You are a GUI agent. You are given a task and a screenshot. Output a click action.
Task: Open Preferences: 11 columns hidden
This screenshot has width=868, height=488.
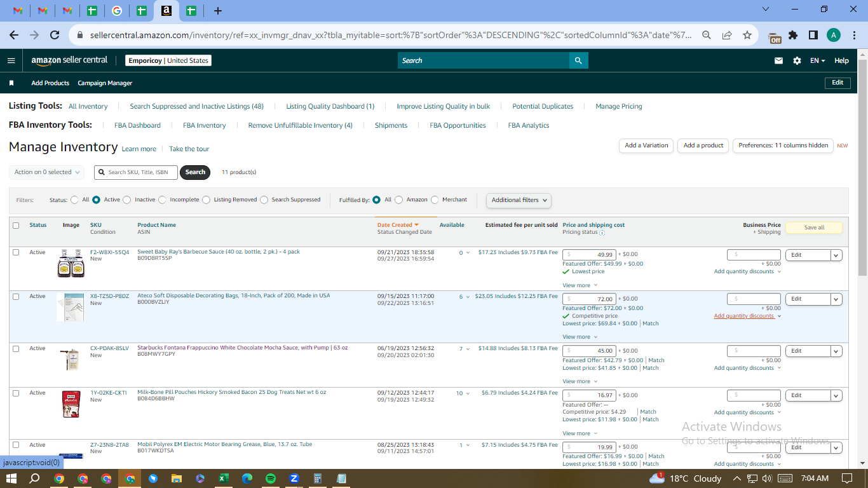click(783, 146)
